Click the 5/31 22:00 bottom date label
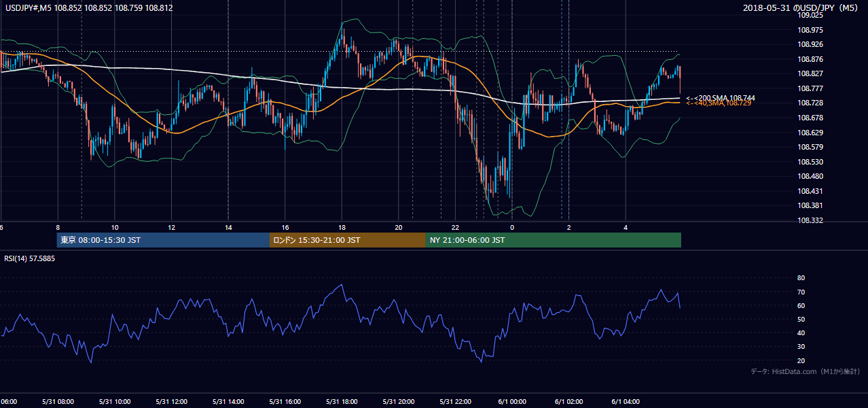868x408 pixels. pos(456,401)
